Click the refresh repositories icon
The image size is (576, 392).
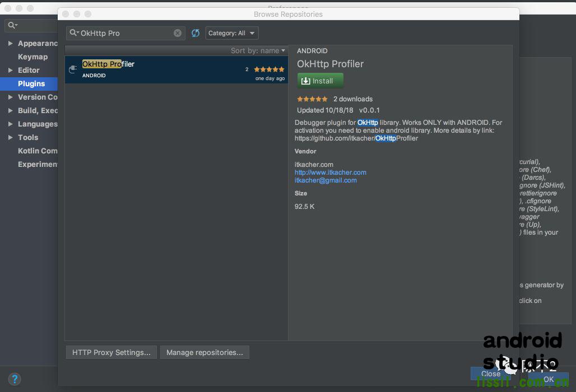point(196,33)
